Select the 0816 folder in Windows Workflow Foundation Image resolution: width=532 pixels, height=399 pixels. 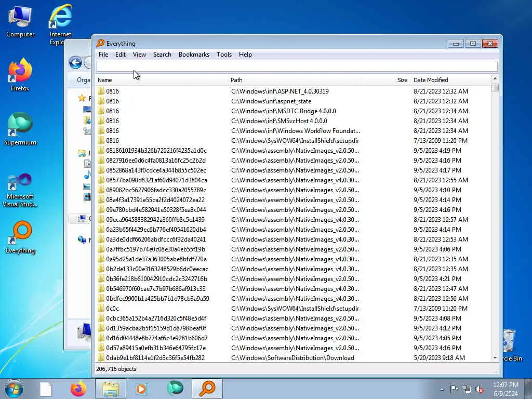click(294, 130)
